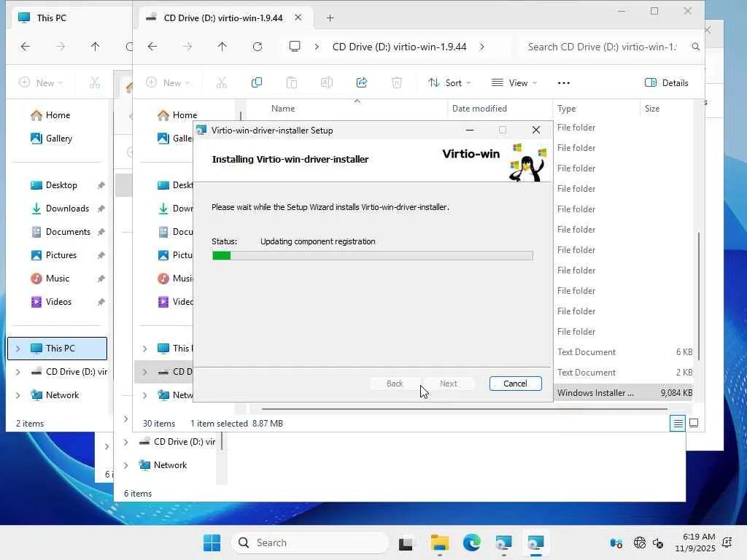
Task: Add a new tab in File Explorer
Action: tap(330, 18)
